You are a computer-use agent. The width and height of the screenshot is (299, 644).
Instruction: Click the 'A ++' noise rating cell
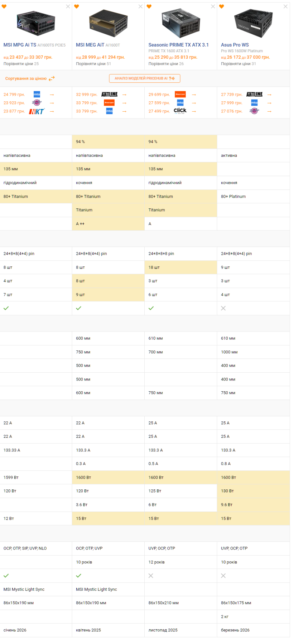coord(108,224)
